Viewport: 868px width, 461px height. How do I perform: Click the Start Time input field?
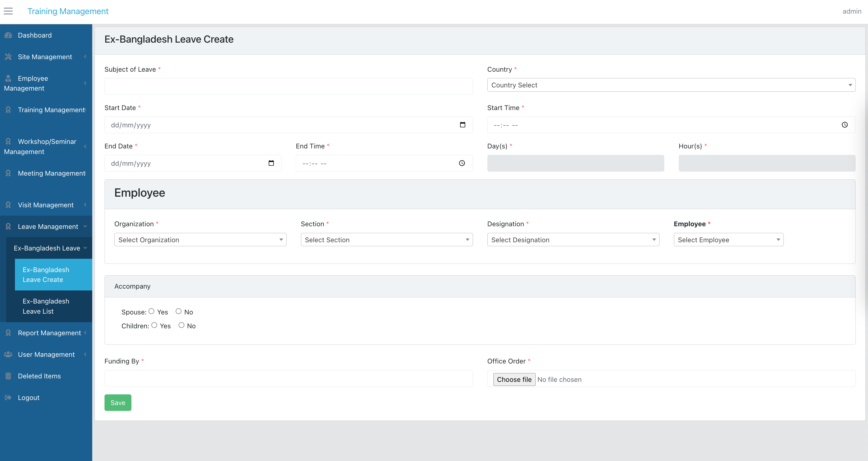click(x=671, y=125)
